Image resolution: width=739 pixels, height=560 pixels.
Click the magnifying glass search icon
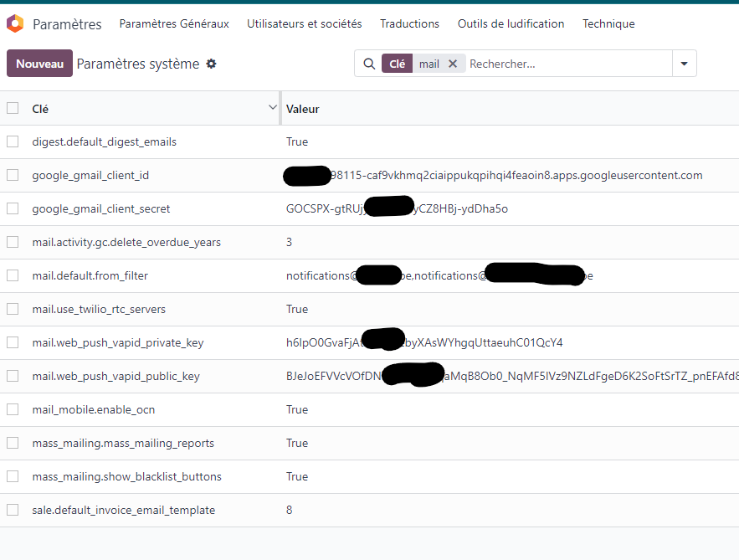click(369, 64)
